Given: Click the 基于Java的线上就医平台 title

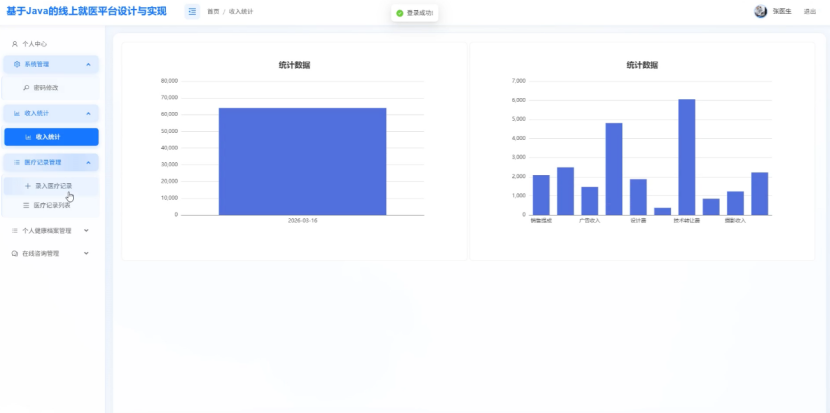Looking at the screenshot, I should point(86,11).
